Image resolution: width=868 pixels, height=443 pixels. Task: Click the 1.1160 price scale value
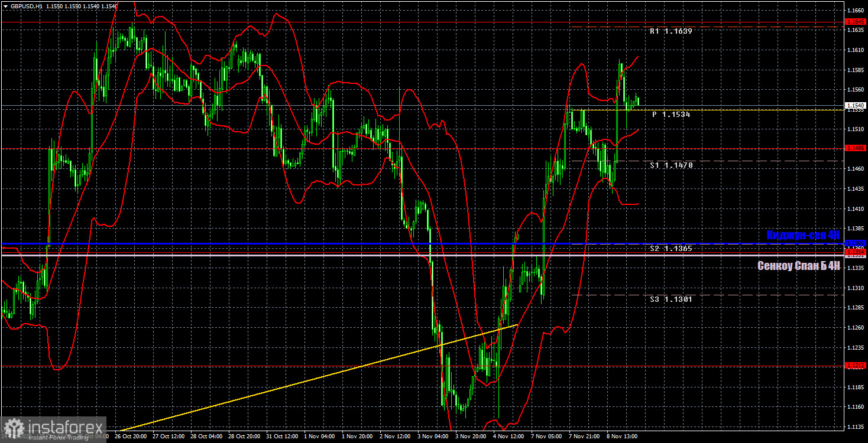856,407
